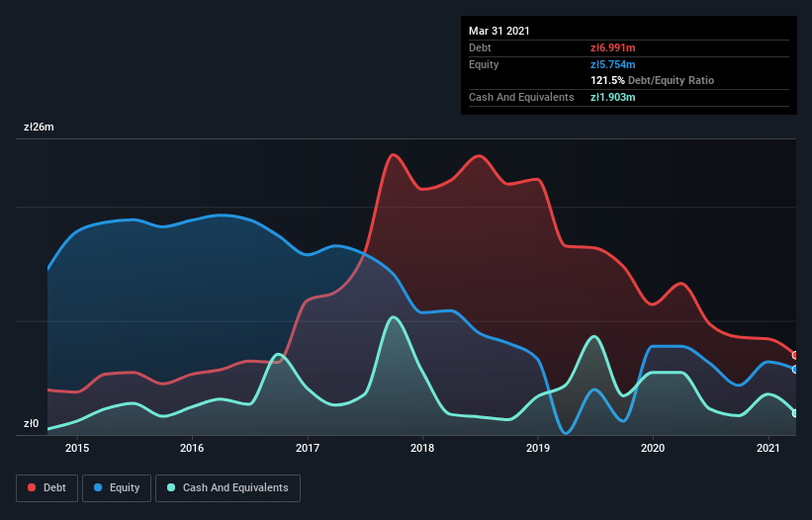Screen dimensions: 812x520
Task: Click the Debt label in tooltip
Action: tap(480, 47)
